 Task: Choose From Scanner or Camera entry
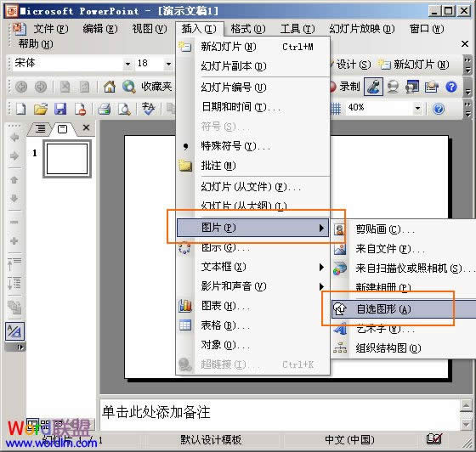[404, 268]
